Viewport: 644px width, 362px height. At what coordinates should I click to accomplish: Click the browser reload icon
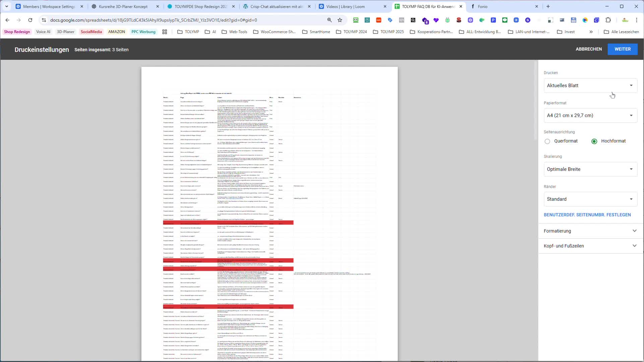30,20
